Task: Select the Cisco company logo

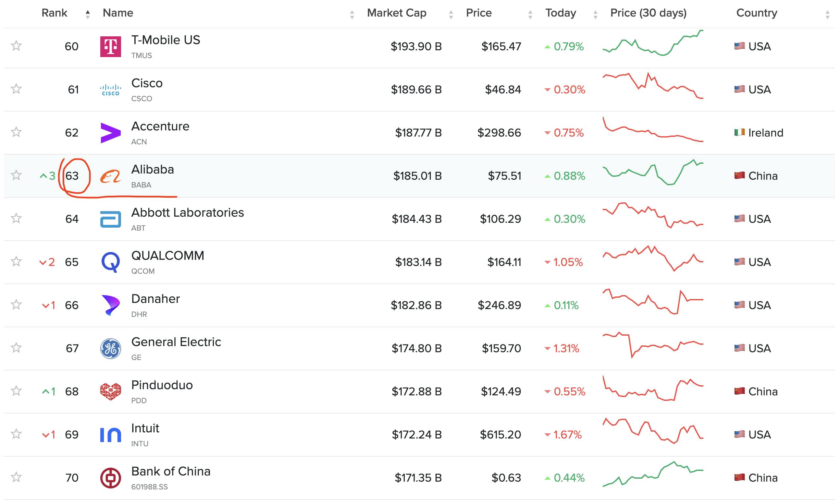Action: pyautogui.click(x=110, y=90)
